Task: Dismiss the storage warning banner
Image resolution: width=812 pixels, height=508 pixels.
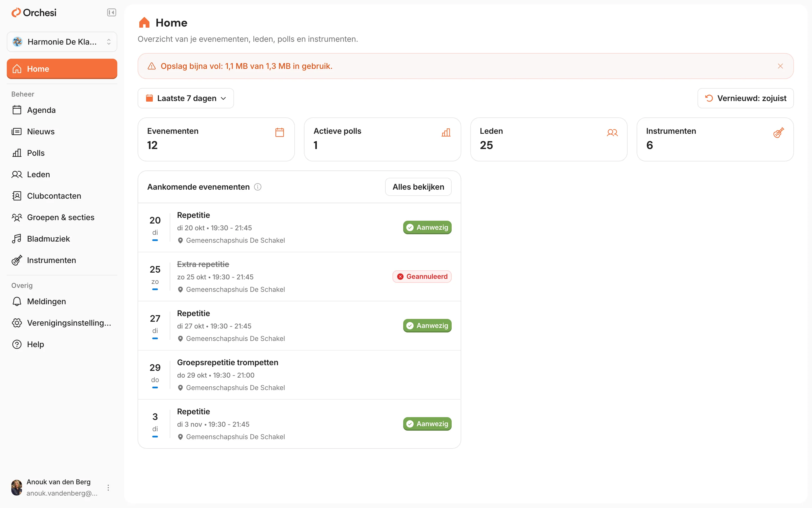Action: pos(780,66)
